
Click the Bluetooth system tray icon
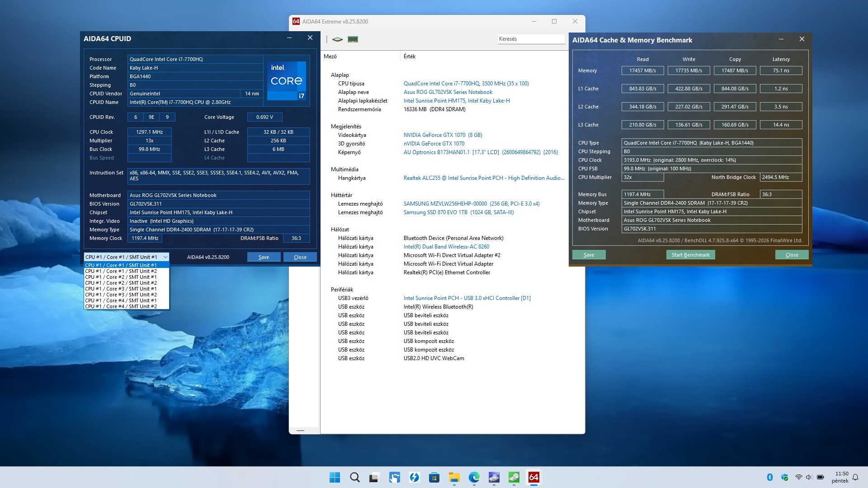[x=769, y=477]
